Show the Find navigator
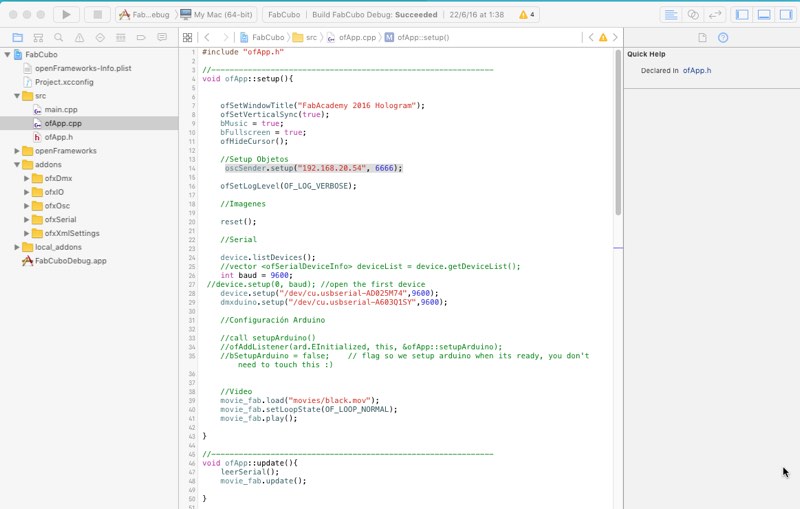This screenshot has width=800, height=509. (x=59, y=37)
